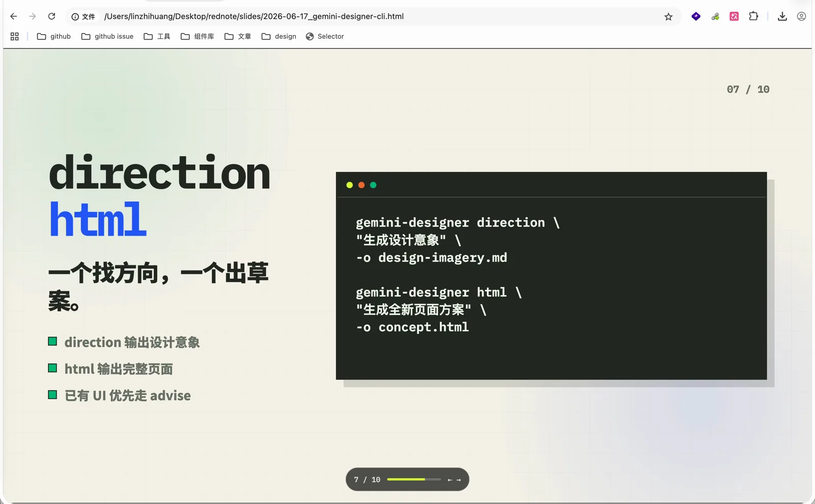Click the 'direction' heading text
815x504 pixels.
(x=159, y=173)
